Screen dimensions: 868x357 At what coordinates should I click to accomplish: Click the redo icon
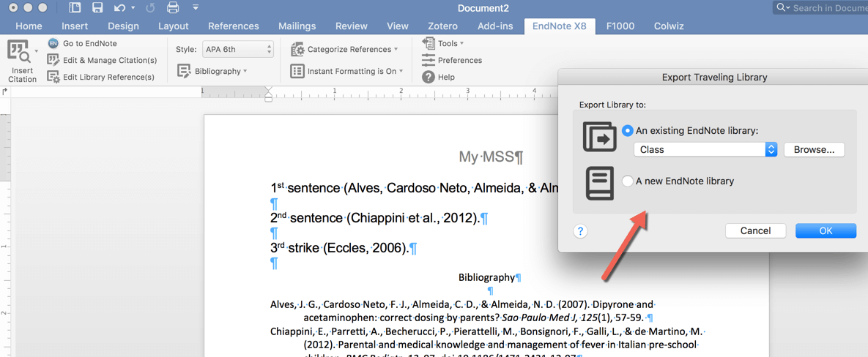click(x=149, y=8)
